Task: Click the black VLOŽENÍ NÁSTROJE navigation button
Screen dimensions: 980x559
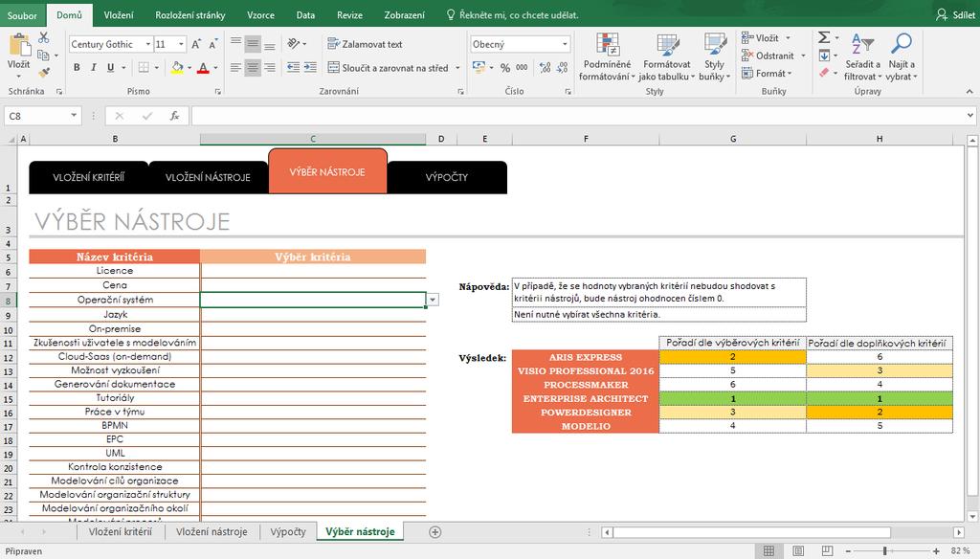Action: (208, 178)
